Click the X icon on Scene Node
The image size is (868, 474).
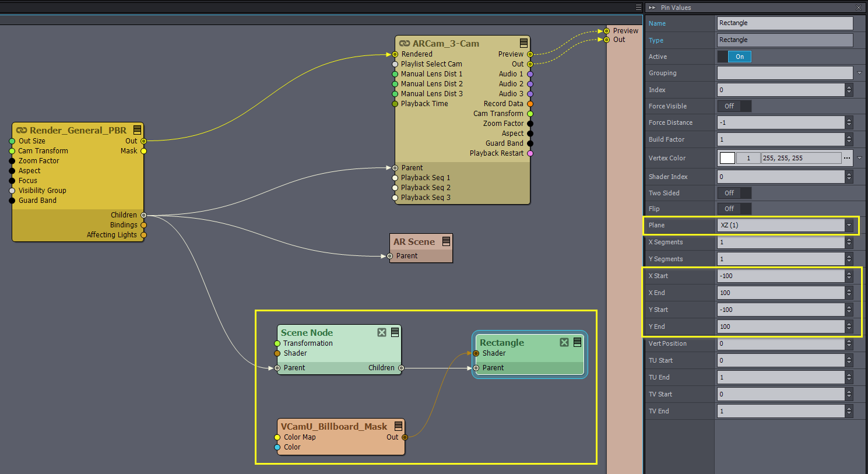[382, 332]
